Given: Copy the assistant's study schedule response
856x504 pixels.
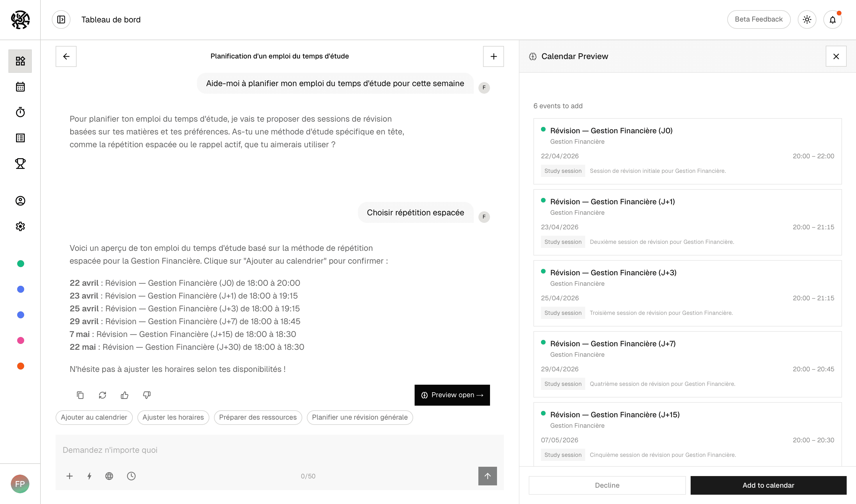Looking at the screenshot, I should click(x=80, y=395).
